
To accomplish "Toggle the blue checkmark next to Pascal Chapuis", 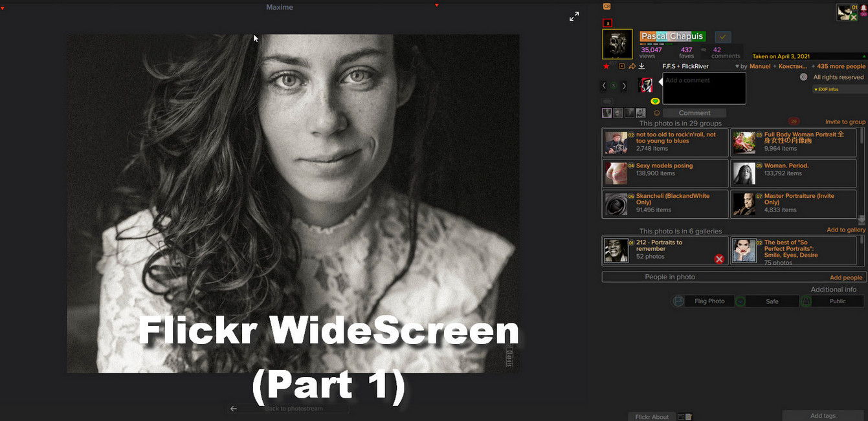I will pos(722,36).
